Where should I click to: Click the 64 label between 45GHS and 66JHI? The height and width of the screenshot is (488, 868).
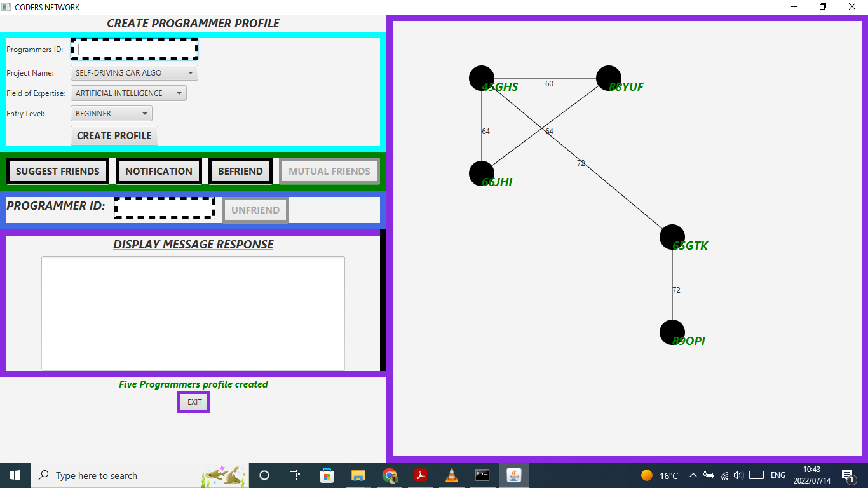485,132
